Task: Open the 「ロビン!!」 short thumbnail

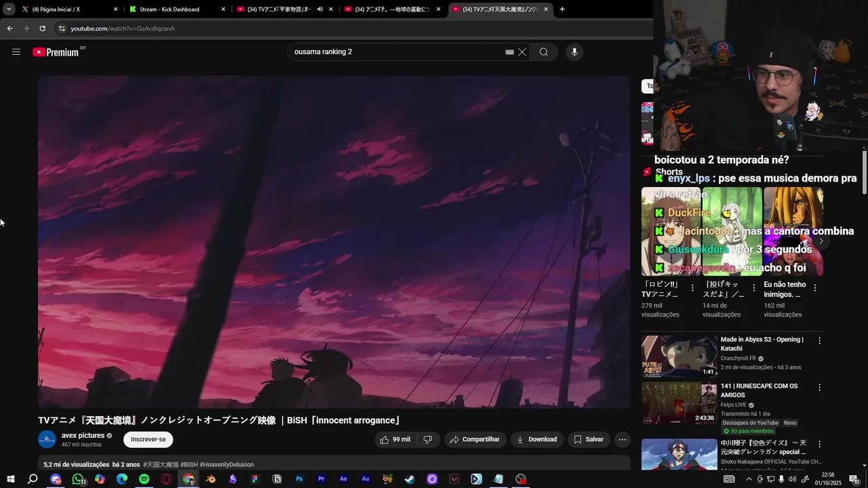Action: tap(671, 231)
